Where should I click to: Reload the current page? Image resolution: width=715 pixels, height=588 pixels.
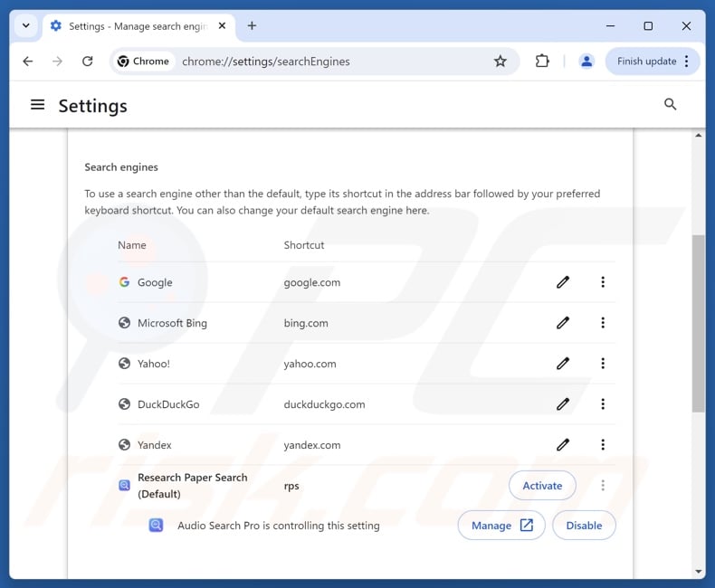point(88,62)
